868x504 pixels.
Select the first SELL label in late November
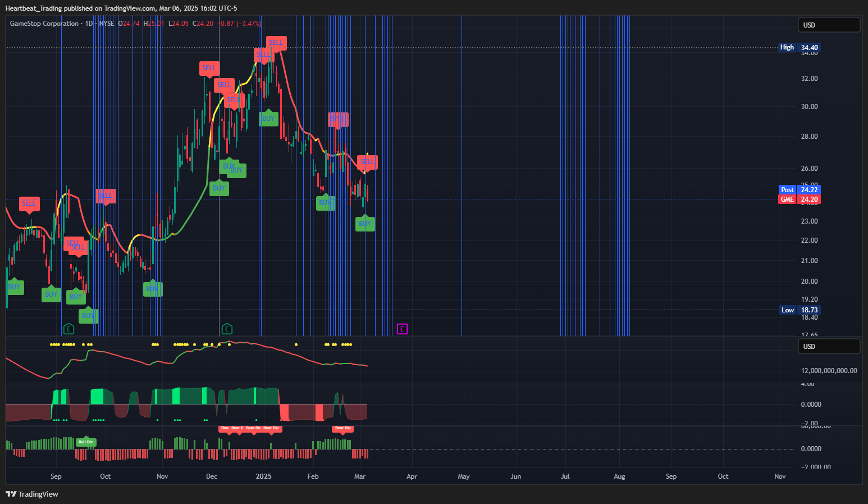pos(209,68)
